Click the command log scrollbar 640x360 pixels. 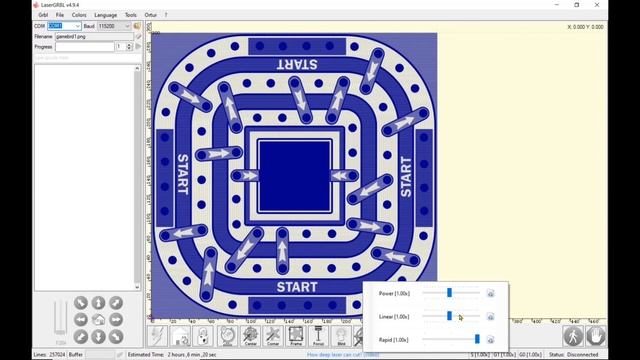137,178
